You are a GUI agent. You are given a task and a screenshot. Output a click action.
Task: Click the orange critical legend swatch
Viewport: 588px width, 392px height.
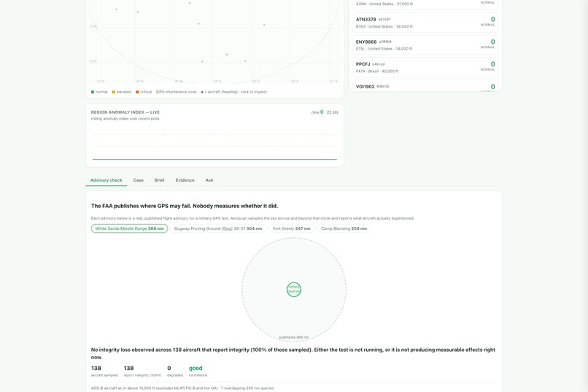point(137,92)
